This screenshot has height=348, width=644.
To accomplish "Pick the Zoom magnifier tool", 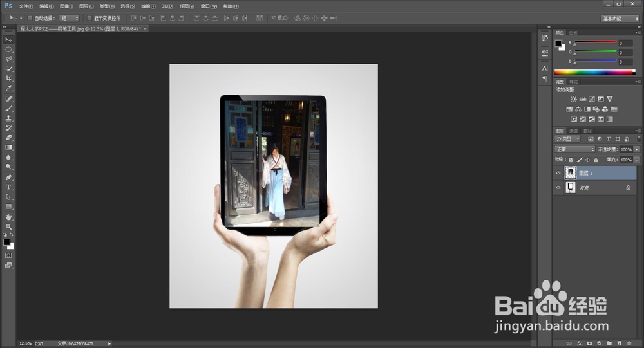I will 9,226.
